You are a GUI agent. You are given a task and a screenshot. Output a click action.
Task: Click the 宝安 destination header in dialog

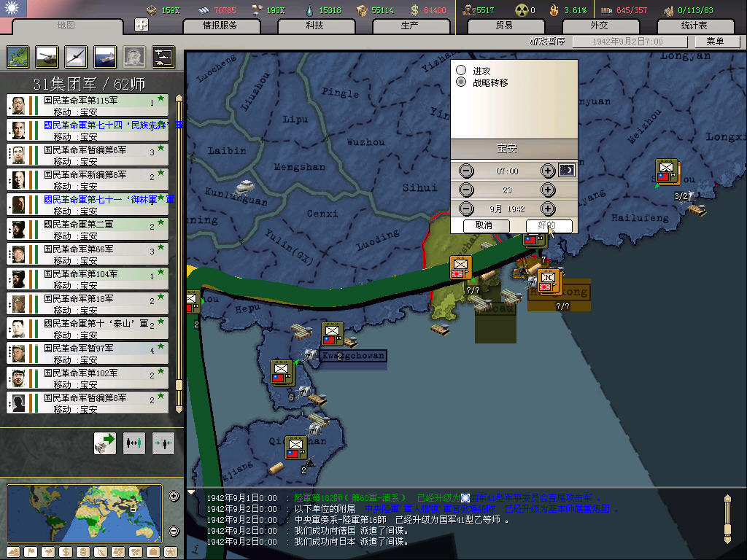(x=514, y=149)
